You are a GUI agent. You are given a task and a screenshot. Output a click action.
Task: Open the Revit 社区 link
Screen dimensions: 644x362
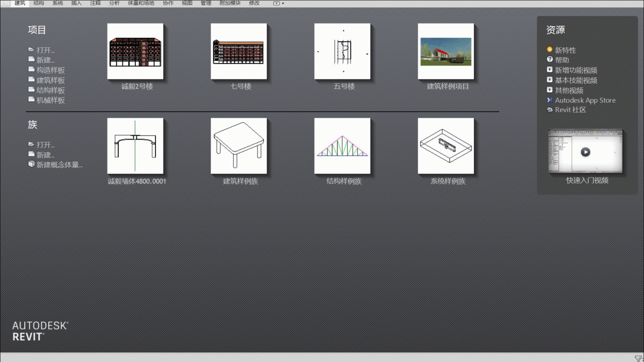571,110
